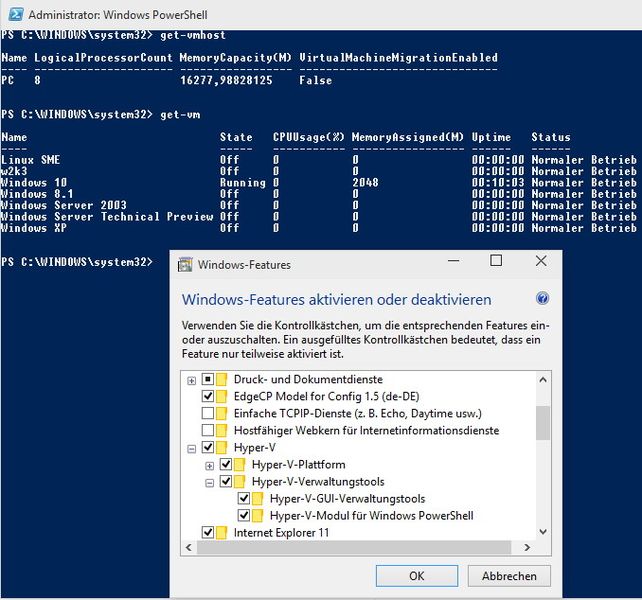Click the '2048' memory assigned value
The image size is (642, 600).
click(365, 182)
